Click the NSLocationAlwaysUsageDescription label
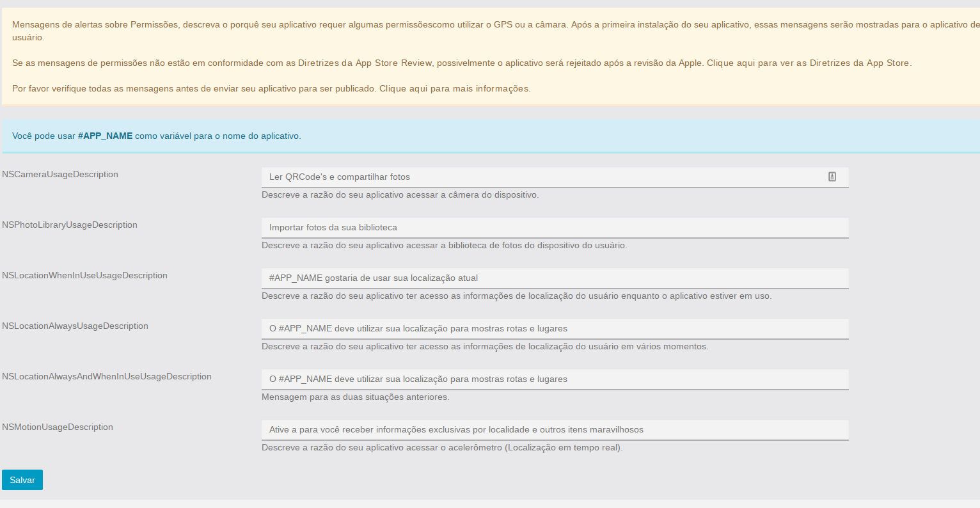This screenshot has width=980, height=508. pyautogui.click(x=75, y=326)
